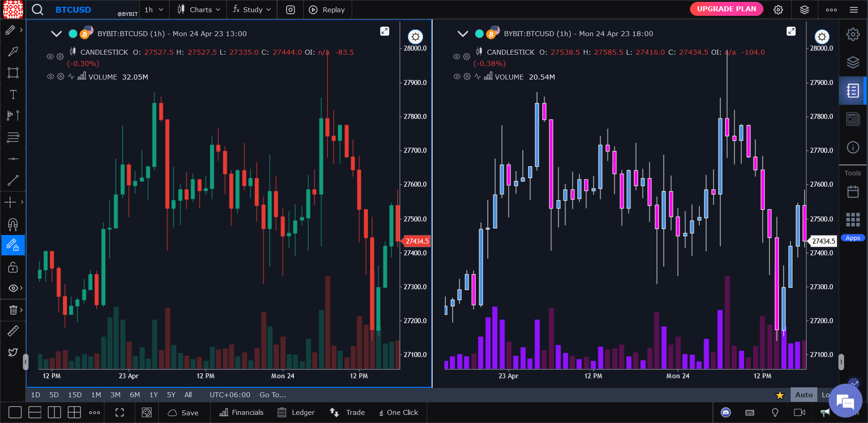Image resolution: width=868 pixels, height=423 pixels.
Task: Select the trend line tool
Action: point(13,180)
